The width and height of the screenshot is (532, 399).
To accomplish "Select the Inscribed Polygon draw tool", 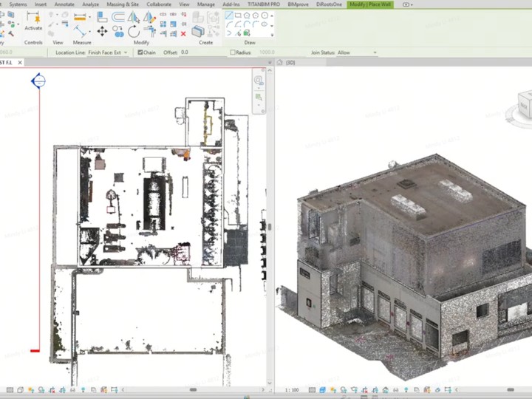I will click(247, 16).
